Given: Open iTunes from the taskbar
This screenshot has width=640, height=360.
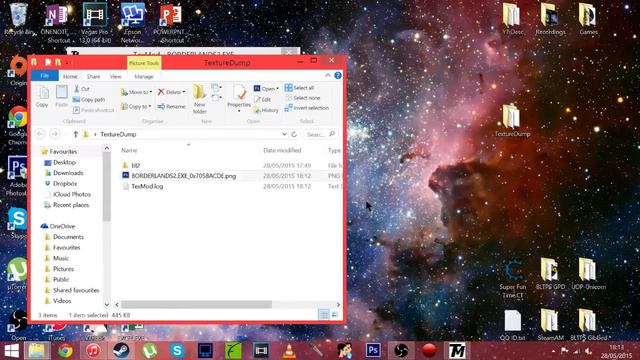Looking at the screenshot, I should pos(93,350).
